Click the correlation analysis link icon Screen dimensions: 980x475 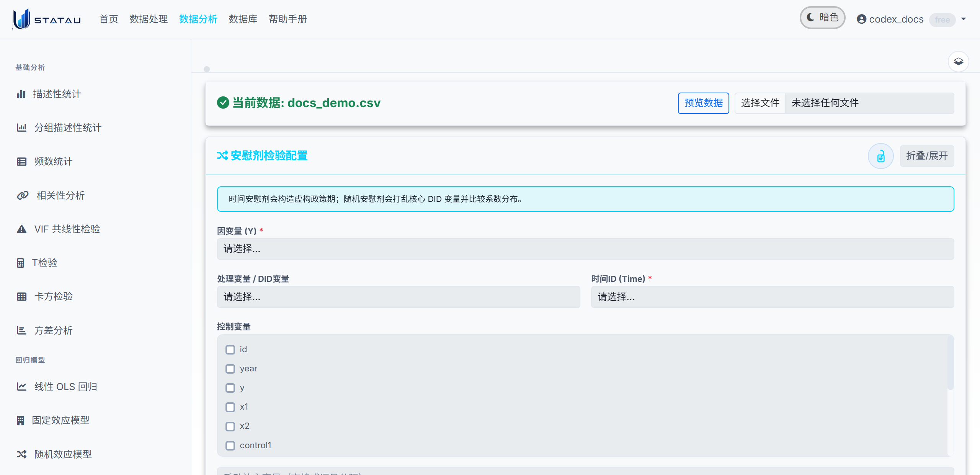click(x=23, y=195)
